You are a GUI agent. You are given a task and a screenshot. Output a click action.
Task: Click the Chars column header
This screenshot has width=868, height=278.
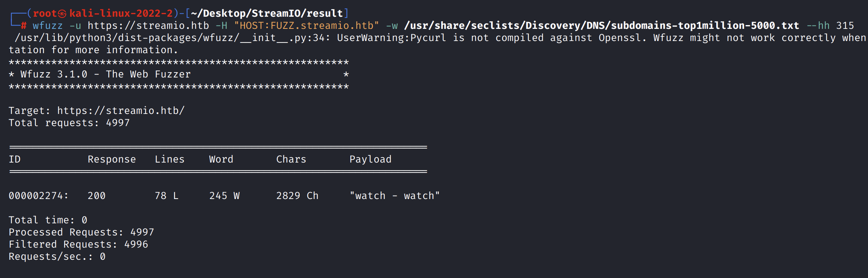(291, 160)
